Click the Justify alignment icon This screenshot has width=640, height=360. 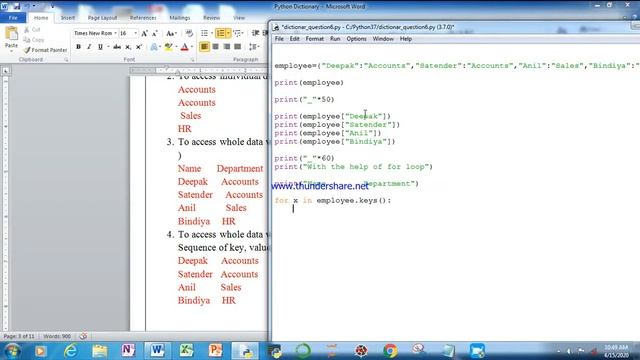coord(238,47)
